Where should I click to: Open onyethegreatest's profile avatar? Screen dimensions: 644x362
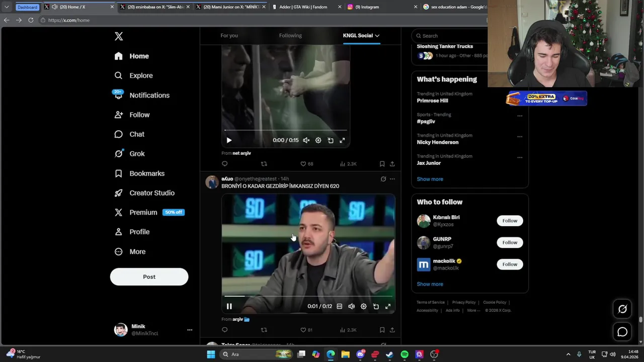pos(212,182)
